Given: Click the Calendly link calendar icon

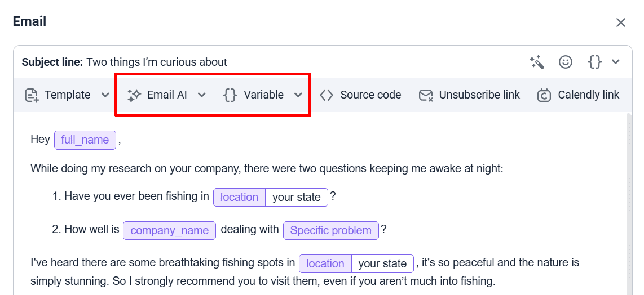Looking at the screenshot, I should (544, 95).
